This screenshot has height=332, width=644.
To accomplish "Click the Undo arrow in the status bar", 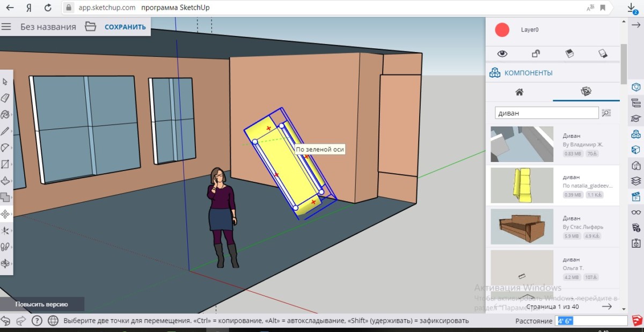I will point(6,321).
